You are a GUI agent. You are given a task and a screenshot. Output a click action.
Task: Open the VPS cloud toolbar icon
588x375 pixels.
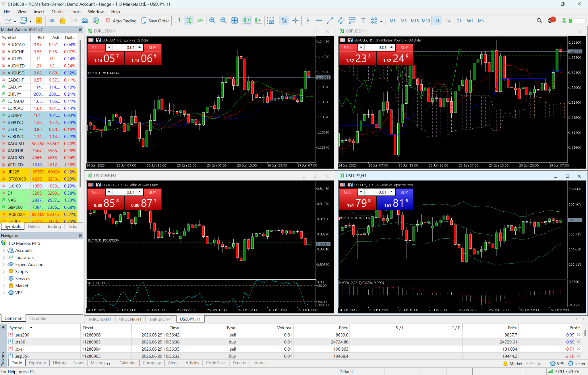tap(85, 21)
